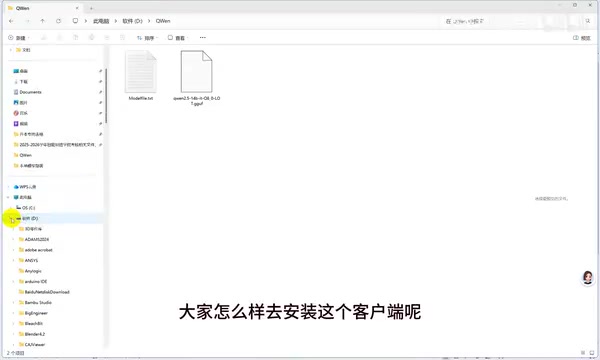Expand the ADAMS2024 folder
Image resolution: width=600 pixels, height=360 pixels.
coord(14,239)
